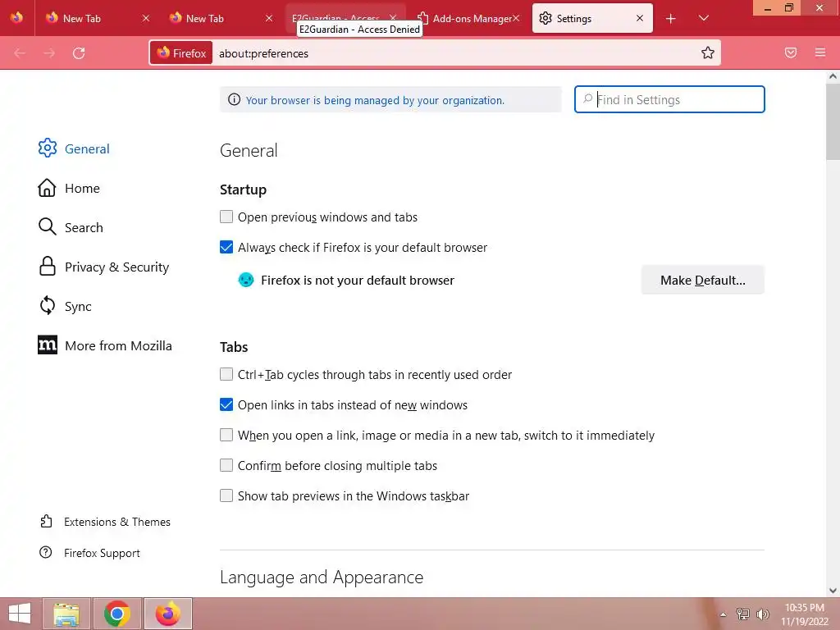Click the General gear icon in sidebar
Image resolution: width=840 pixels, height=630 pixels.
[47, 148]
